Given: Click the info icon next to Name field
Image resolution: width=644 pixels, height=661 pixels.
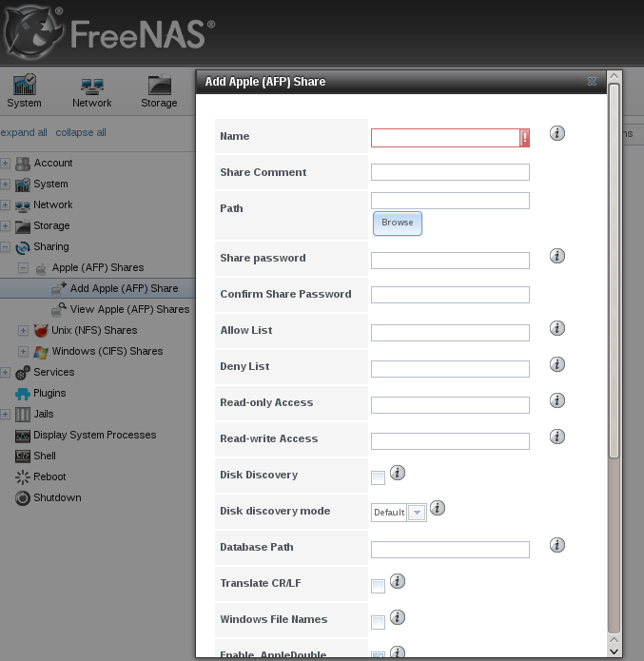Looking at the screenshot, I should click(x=557, y=133).
